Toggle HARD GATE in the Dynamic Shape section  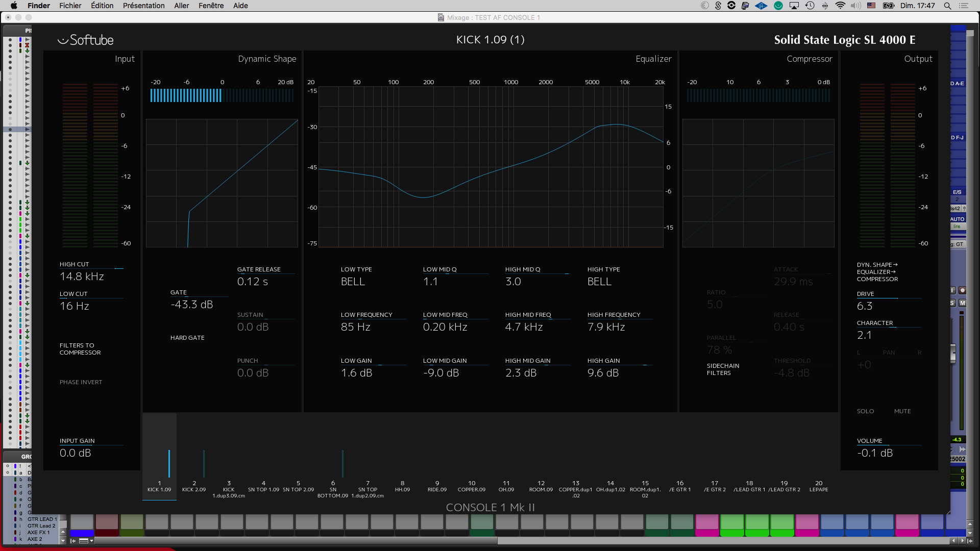pos(187,337)
